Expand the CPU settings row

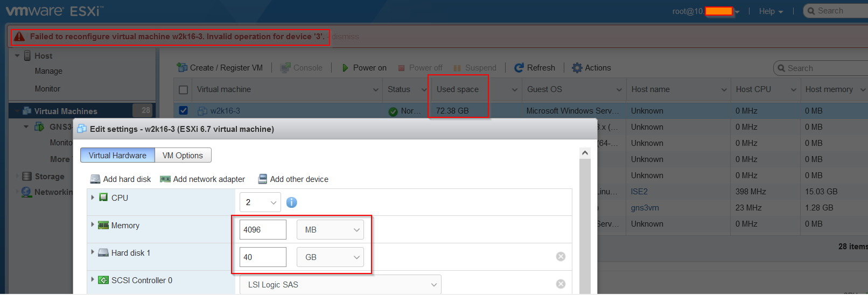point(93,198)
